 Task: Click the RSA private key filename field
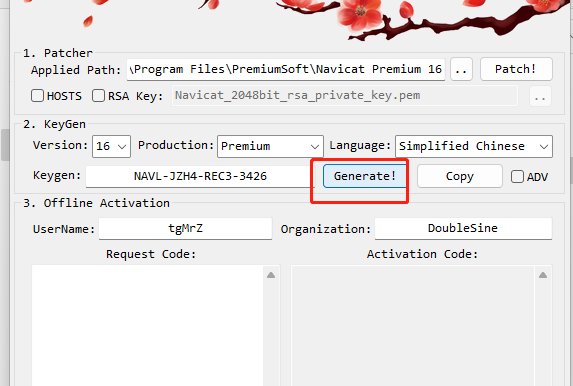tap(345, 96)
